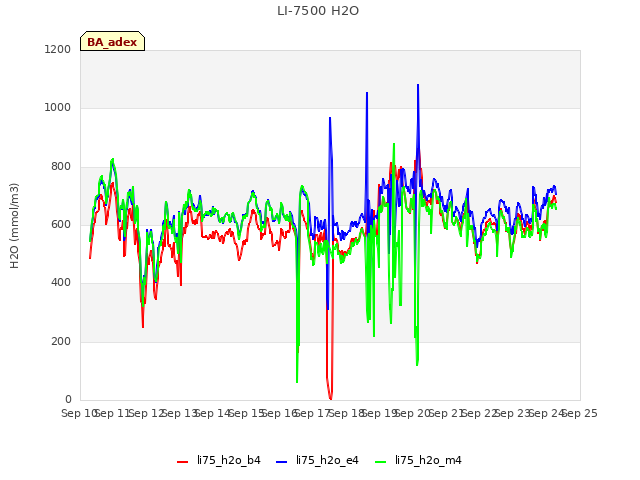
Task: Click the Sep 21 x-axis label
Action: pyautogui.click(x=446, y=413)
